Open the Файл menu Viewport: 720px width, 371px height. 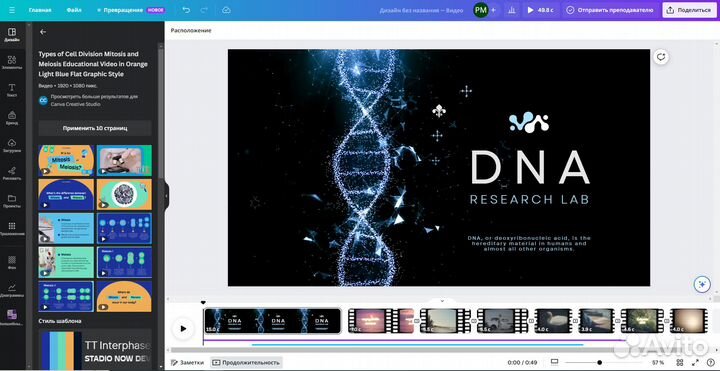click(74, 10)
